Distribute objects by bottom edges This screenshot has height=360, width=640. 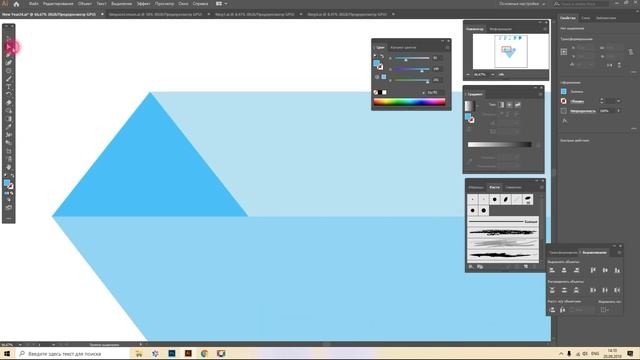576,290
